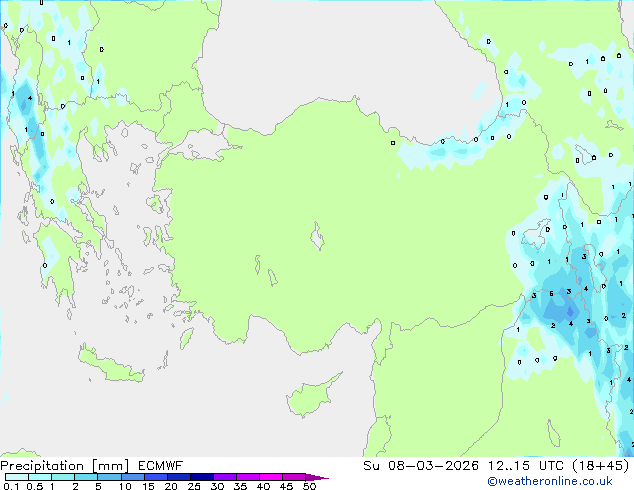Click the 45–50 mm legend swatch
634x490 pixels.
click(294, 477)
